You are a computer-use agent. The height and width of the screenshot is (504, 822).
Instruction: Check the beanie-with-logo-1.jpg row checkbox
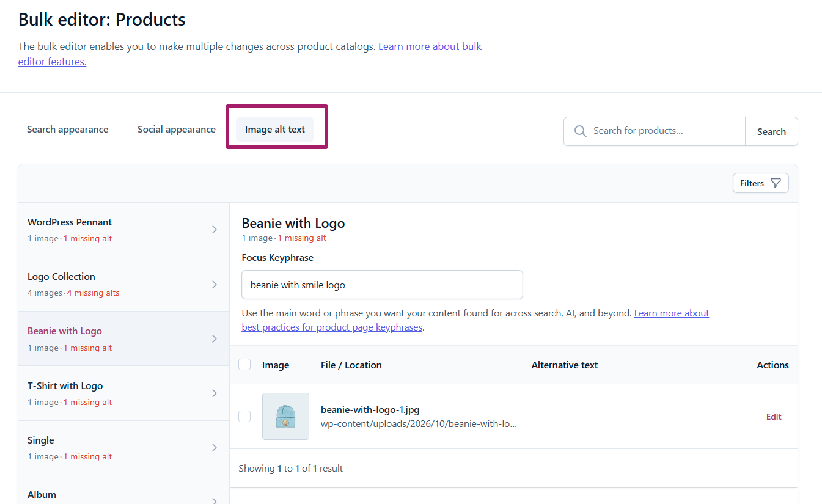click(244, 416)
